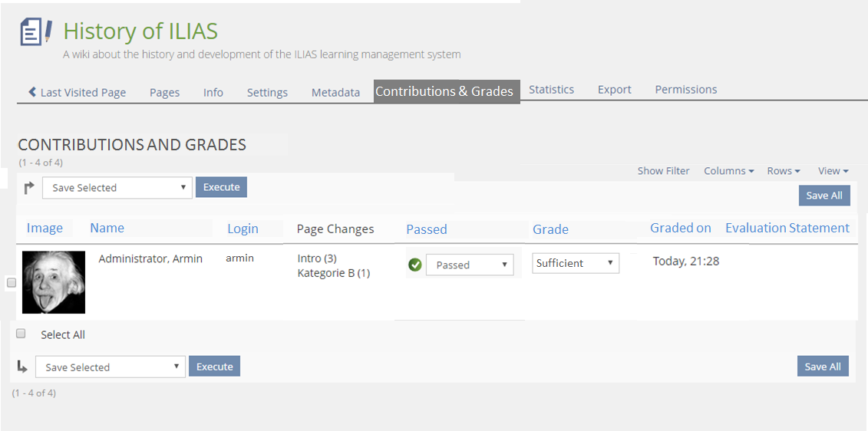Open Armin's Einstein profile image
Screen dimensions: 868x431
click(54, 282)
